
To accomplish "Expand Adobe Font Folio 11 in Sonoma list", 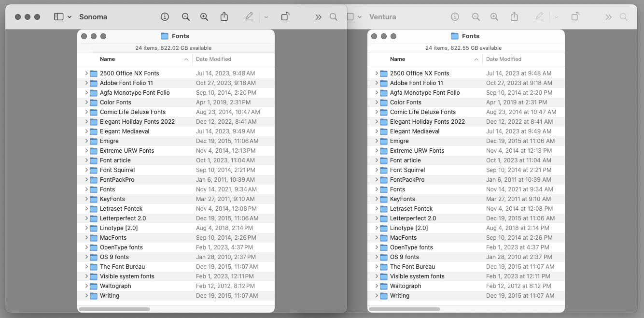I will [x=86, y=83].
